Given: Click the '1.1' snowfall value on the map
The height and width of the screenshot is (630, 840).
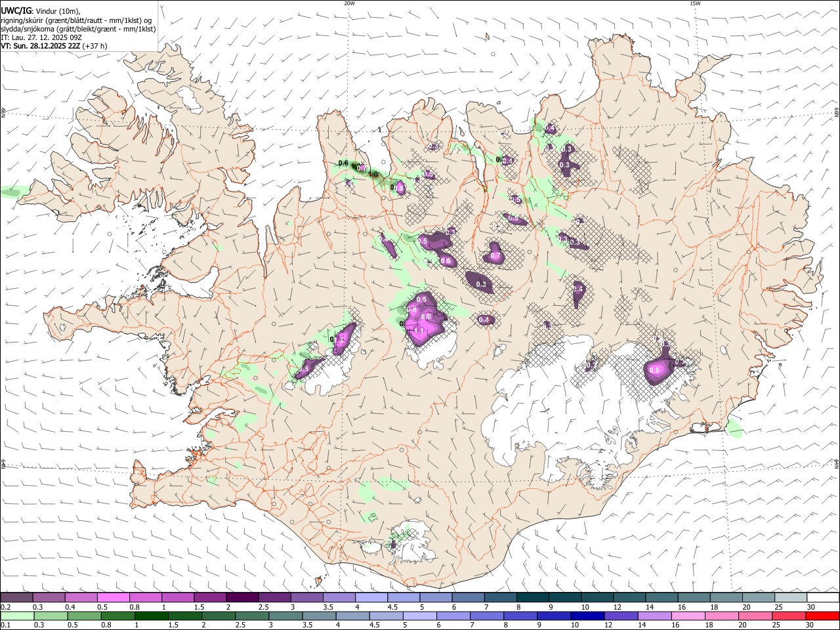Looking at the screenshot, I should (419, 331).
